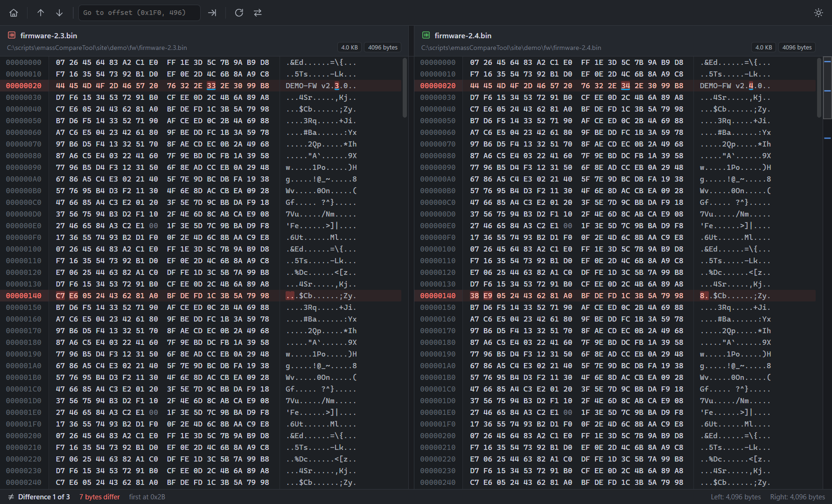Click the firmware-2.3.bin file path
Screen dimensions: 832x504
point(97,48)
